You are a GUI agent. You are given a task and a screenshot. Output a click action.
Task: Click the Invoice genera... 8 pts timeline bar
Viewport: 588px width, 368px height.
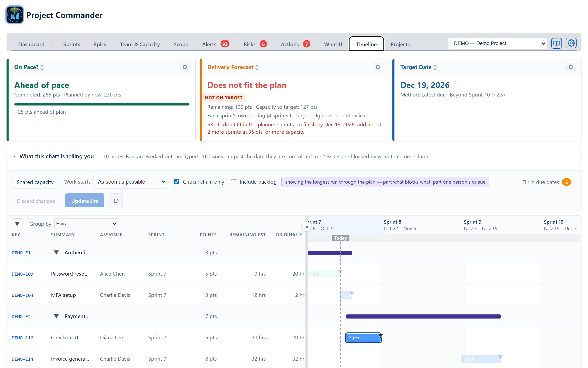481,359
